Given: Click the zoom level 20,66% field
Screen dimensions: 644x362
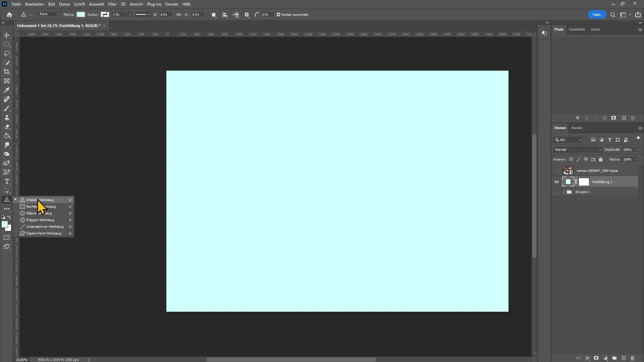Looking at the screenshot, I should coord(21,360).
